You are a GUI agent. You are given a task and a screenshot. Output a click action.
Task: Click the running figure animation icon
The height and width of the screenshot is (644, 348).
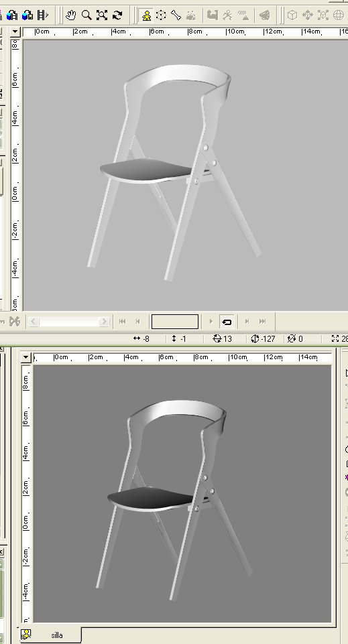click(227, 15)
